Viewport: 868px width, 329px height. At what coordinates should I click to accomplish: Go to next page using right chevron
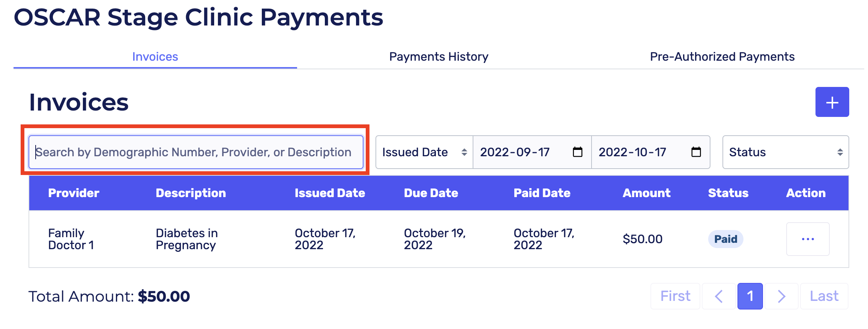coord(781,296)
